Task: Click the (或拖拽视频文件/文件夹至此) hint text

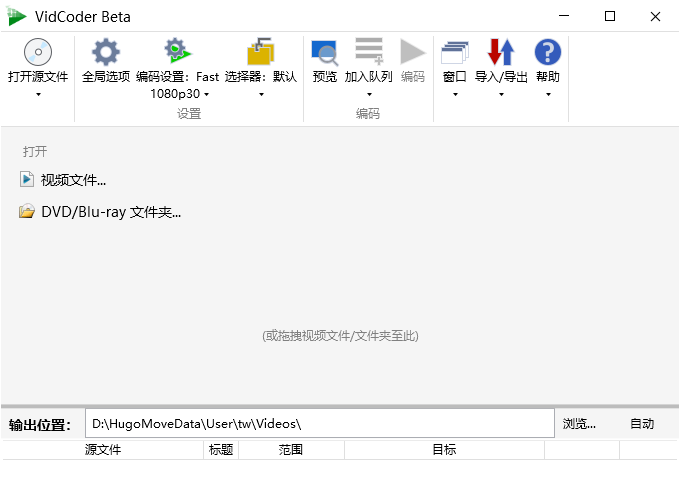Action: click(x=340, y=336)
